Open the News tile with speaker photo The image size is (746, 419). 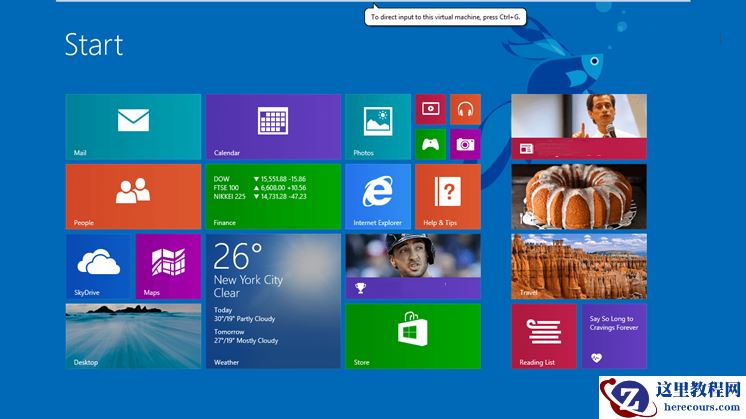[x=579, y=127]
